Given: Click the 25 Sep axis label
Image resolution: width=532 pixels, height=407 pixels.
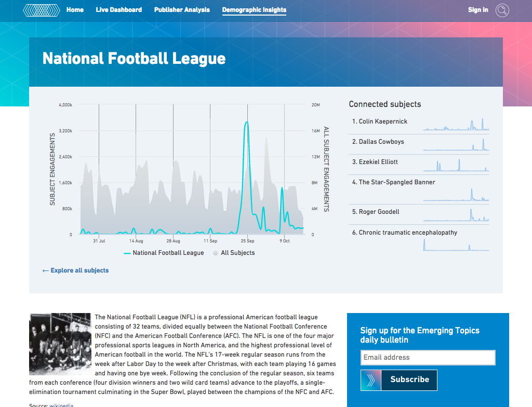Looking at the screenshot, I should (247, 241).
